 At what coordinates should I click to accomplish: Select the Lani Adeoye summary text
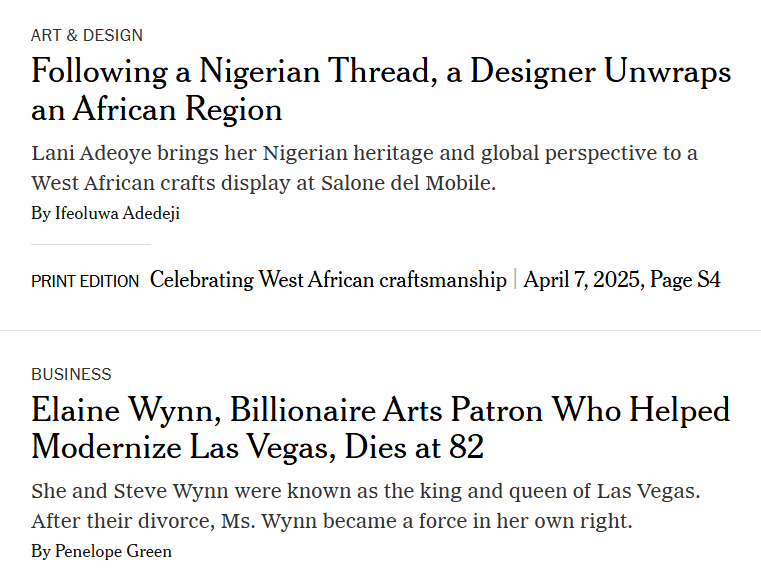[364, 168]
